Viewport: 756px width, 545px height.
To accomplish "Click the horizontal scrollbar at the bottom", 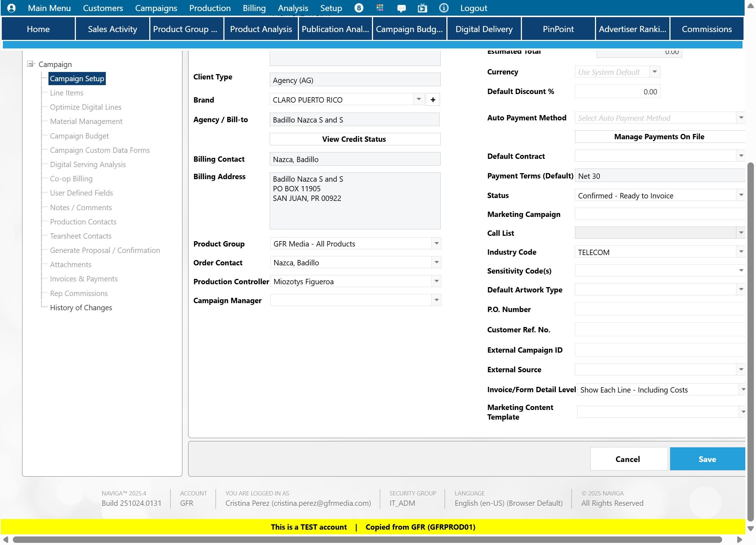I will 367,540.
